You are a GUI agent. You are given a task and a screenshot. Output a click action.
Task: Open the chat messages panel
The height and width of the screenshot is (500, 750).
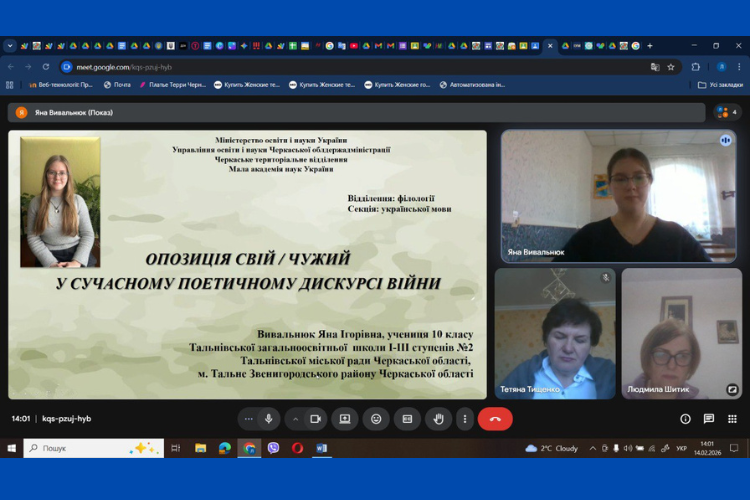tap(709, 419)
